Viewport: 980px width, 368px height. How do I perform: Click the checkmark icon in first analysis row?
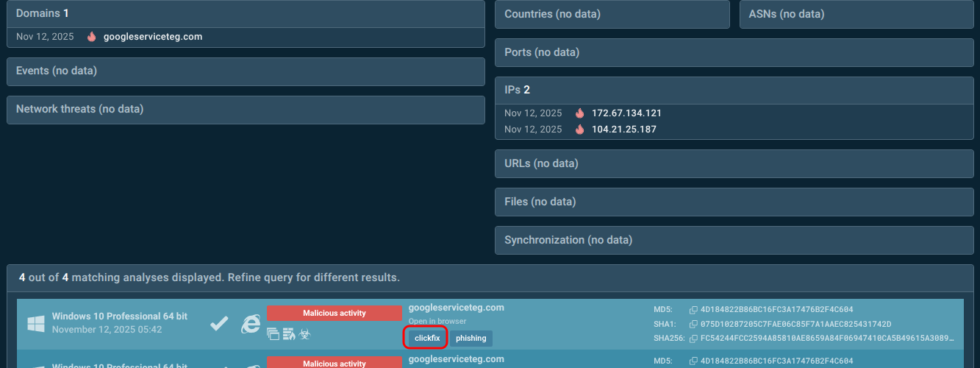pyautogui.click(x=218, y=323)
